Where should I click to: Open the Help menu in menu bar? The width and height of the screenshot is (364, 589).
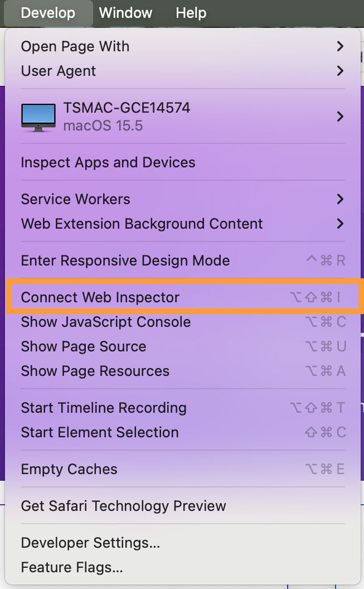coord(191,13)
